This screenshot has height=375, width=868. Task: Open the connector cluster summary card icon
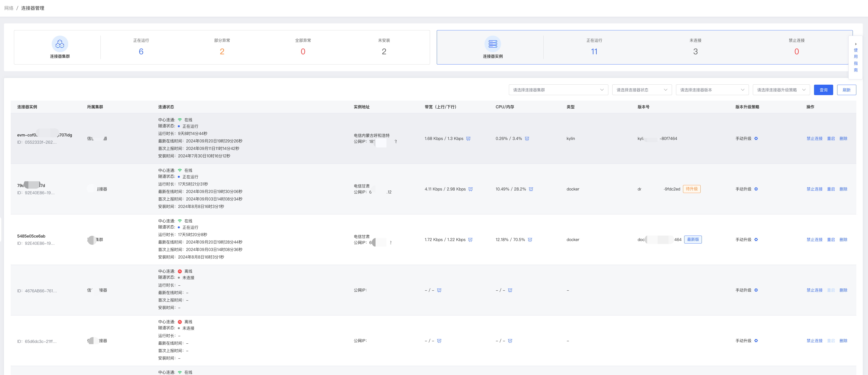point(60,44)
